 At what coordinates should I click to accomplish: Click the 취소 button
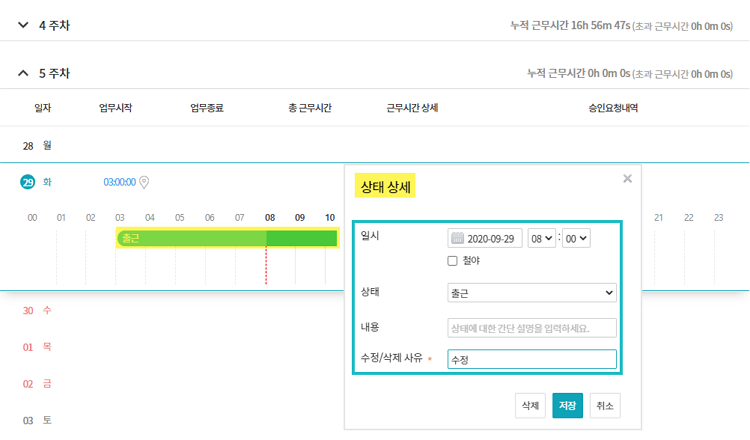[605, 406]
